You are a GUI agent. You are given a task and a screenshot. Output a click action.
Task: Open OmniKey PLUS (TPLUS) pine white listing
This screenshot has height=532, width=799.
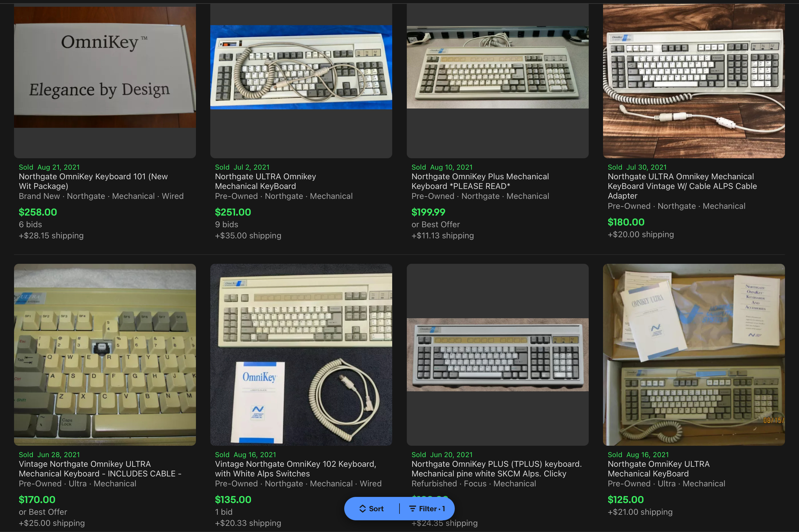(x=497, y=469)
